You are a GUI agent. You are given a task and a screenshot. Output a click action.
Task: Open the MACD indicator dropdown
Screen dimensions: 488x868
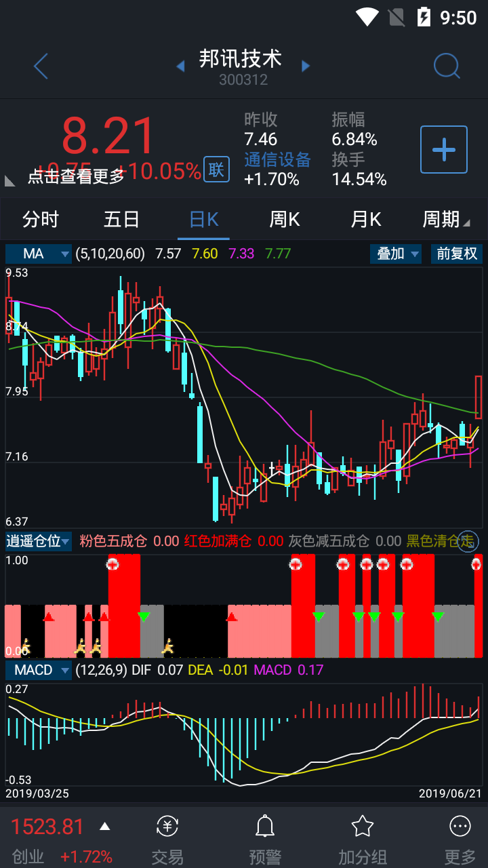pos(39,670)
